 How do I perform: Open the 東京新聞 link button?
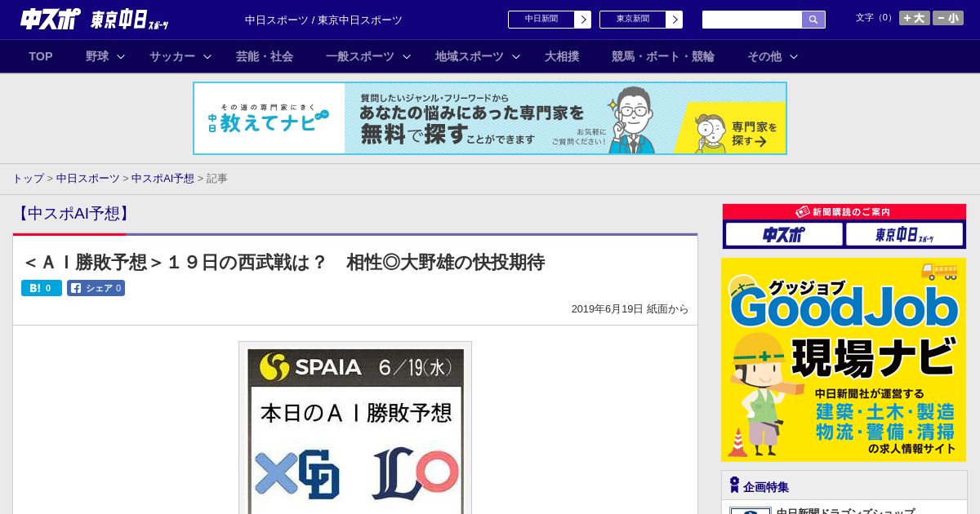[641, 20]
